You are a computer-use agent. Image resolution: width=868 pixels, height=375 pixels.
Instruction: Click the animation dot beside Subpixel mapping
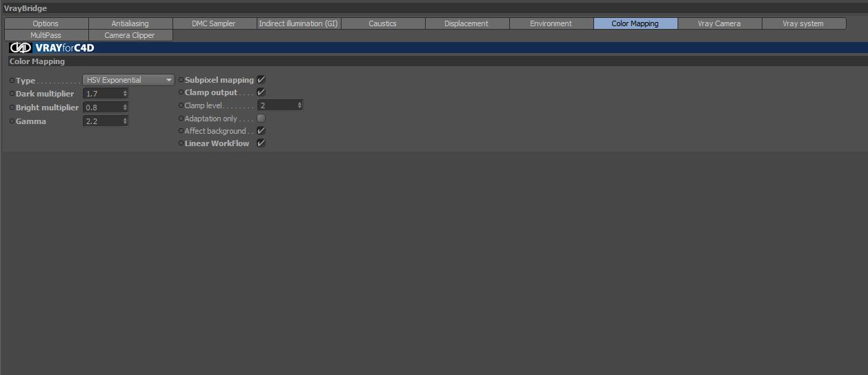click(181, 80)
